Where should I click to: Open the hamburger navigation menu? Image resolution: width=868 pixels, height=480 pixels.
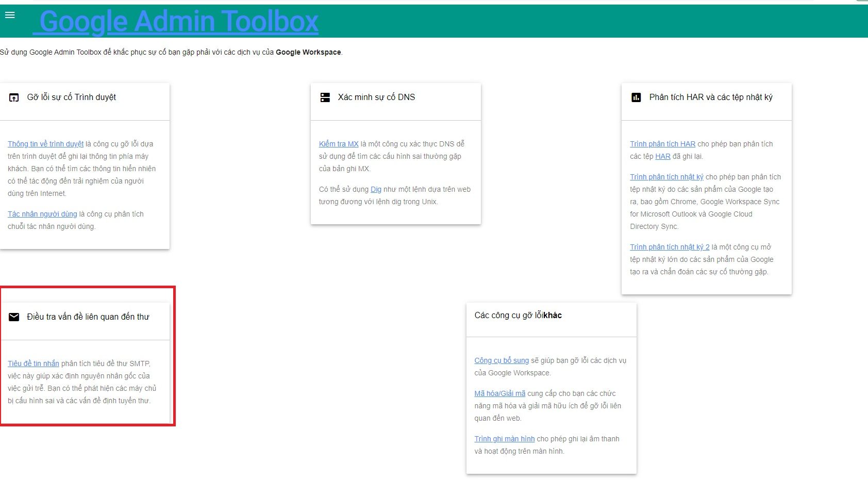tap(10, 15)
